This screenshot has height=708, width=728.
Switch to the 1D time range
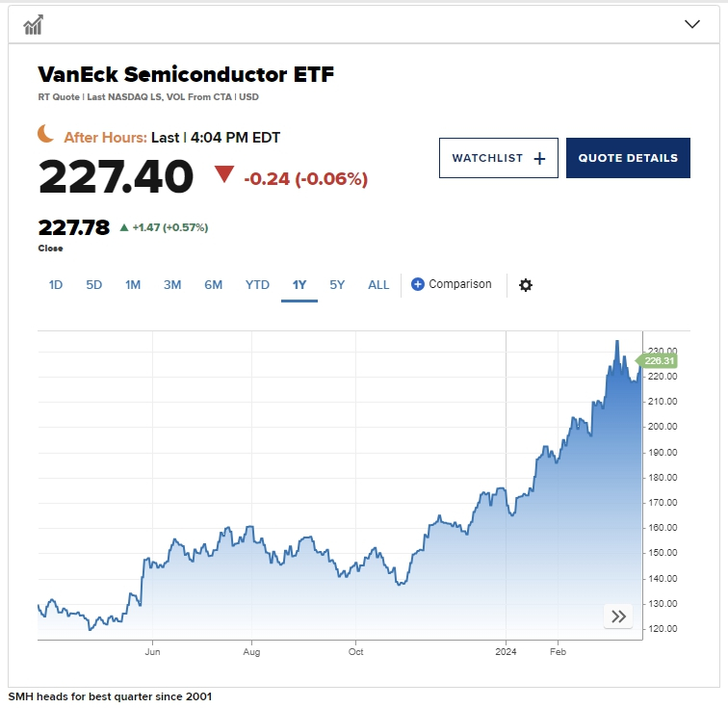[56, 285]
